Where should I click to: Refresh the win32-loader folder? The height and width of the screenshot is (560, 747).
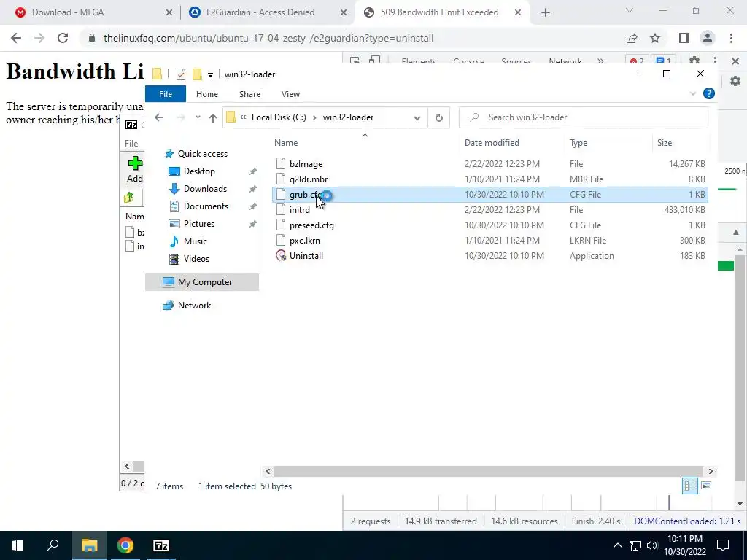(438, 117)
